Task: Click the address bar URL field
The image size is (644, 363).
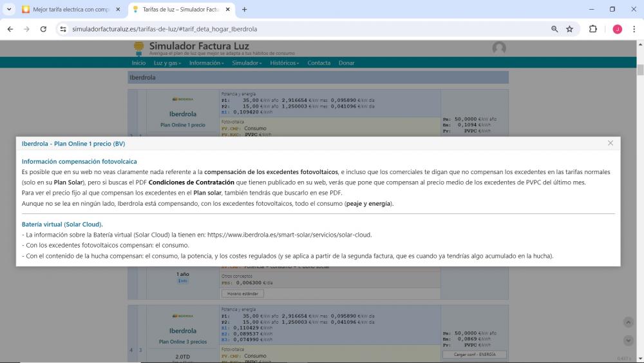Action: click(304, 29)
